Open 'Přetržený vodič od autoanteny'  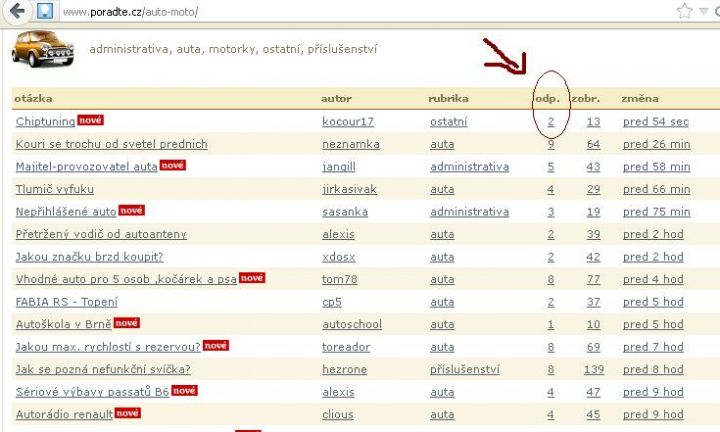(101, 234)
